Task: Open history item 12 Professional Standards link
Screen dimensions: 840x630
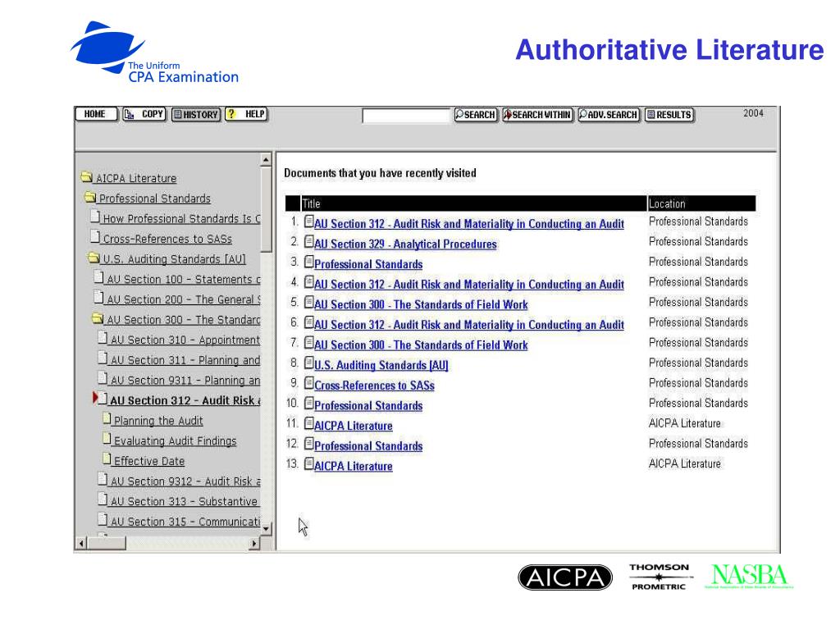Action: click(368, 446)
